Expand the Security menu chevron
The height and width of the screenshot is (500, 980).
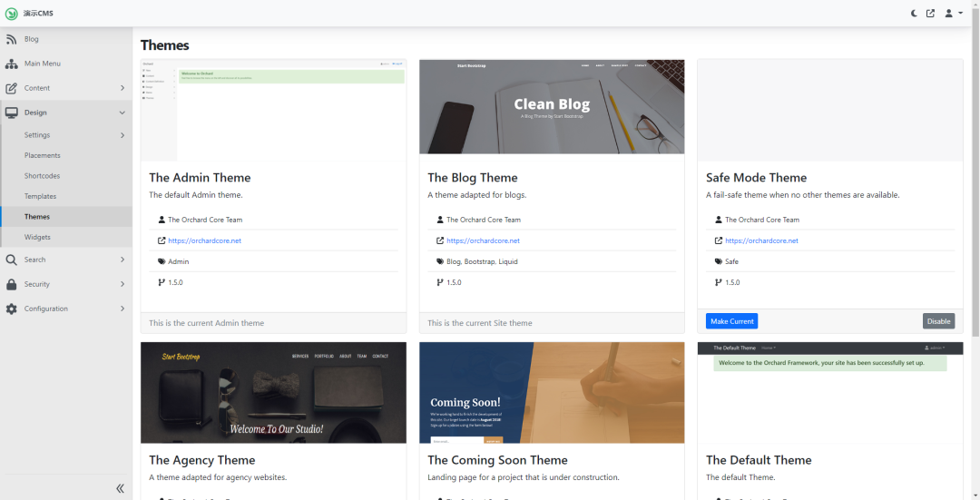pos(122,284)
